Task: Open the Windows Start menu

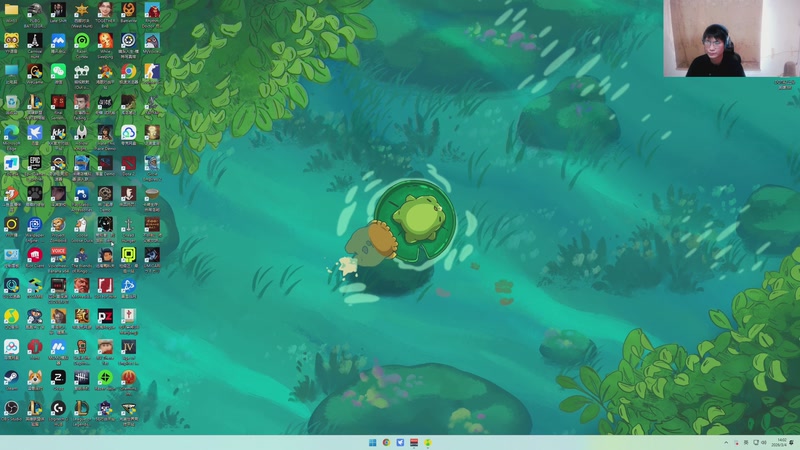Action: click(x=372, y=442)
